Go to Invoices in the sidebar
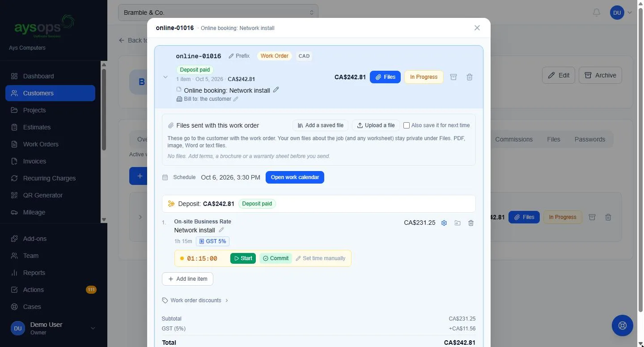644x347 pixels. tap(50, 161)
